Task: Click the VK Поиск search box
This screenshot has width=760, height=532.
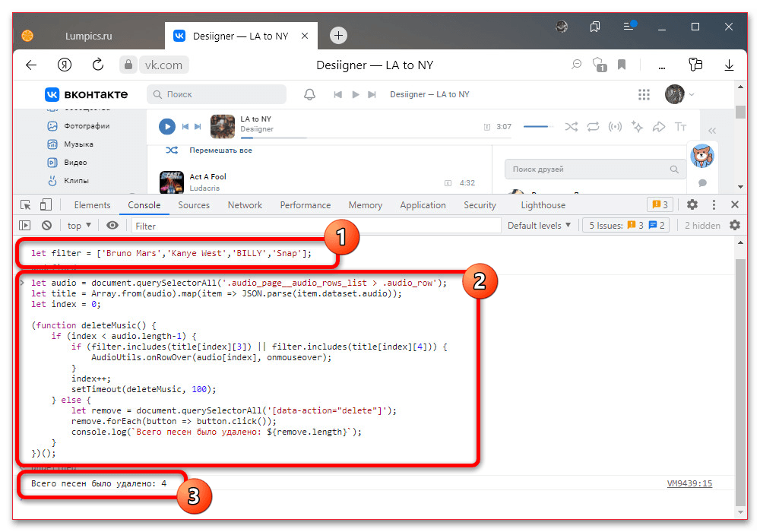Action: pos(216,94)
